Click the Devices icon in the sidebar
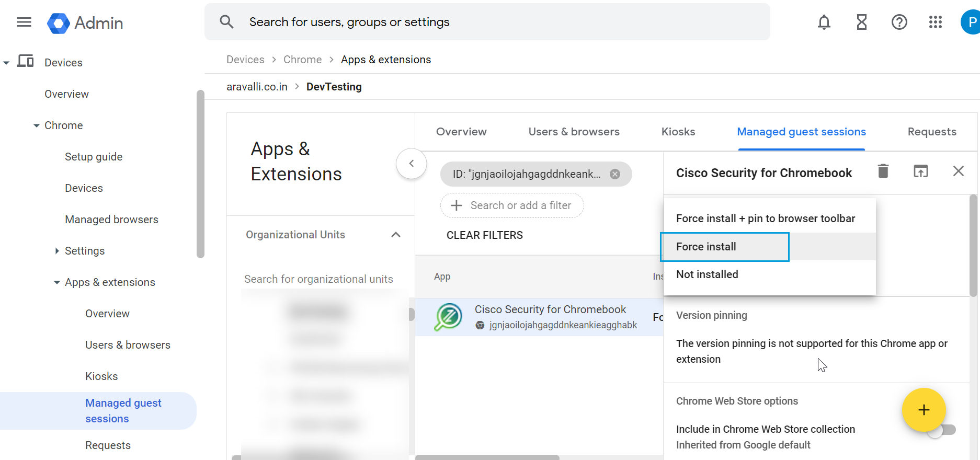980x460 pixels. [x=25, y=62]
